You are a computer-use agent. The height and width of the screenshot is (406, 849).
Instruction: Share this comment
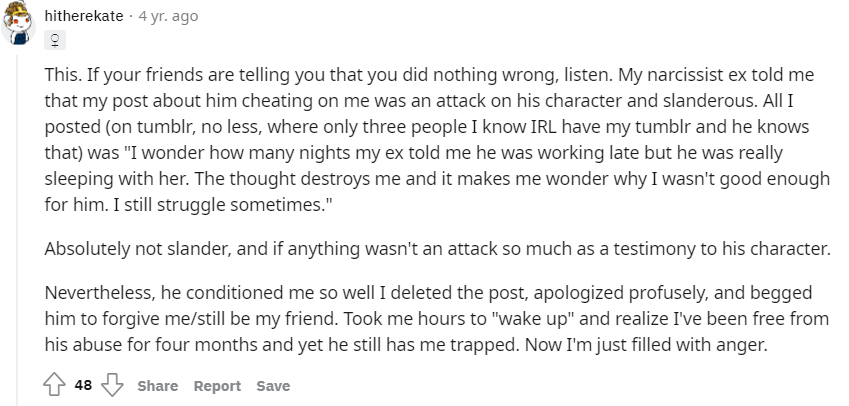click(157, 386)
